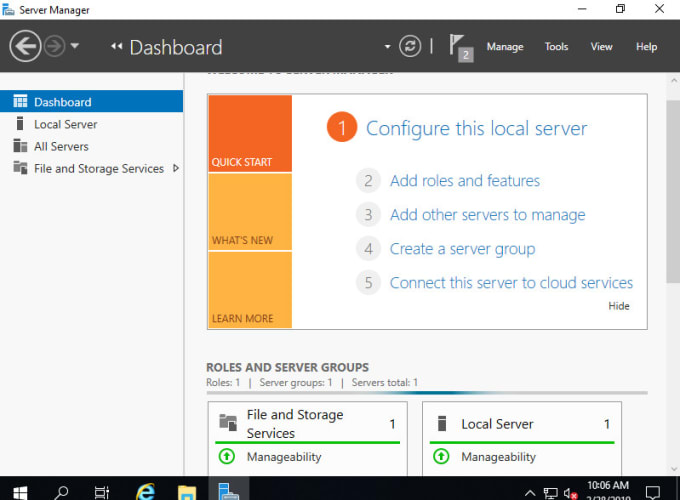The height and width of the screenshot is (500, 680).
Task: Select the QUICK START tile
Action: pyautogui.click(x=250, y=134)
